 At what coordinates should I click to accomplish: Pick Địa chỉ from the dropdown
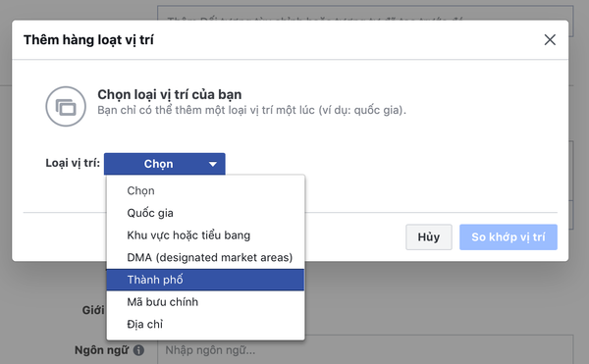[205, 324]
